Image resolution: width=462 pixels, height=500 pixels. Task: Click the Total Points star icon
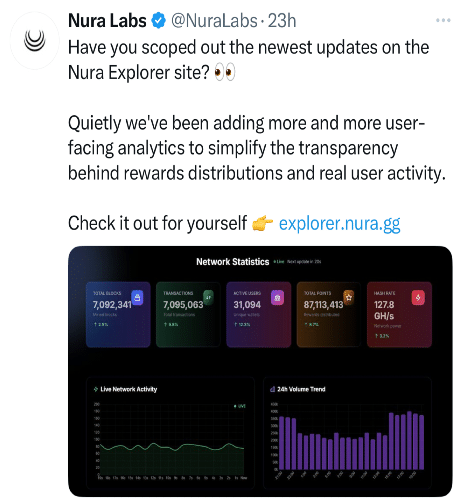349,297
